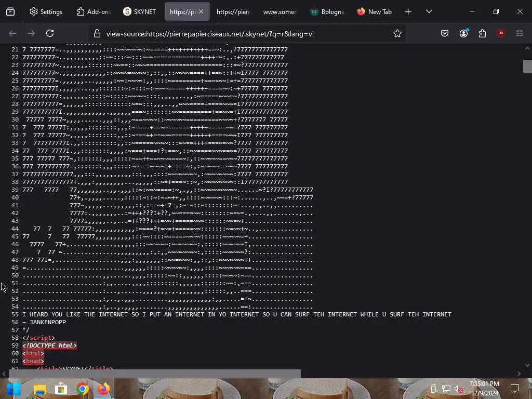This screenshot has height=399, width=532.
Task: Open the clock showing 7:35:01 PM
Action: point(484,389)
